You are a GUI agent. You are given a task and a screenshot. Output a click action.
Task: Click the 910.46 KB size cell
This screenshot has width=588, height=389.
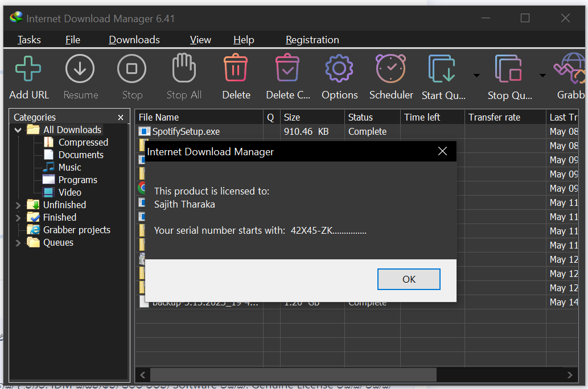pyautogui.click(x=312, y=131)
